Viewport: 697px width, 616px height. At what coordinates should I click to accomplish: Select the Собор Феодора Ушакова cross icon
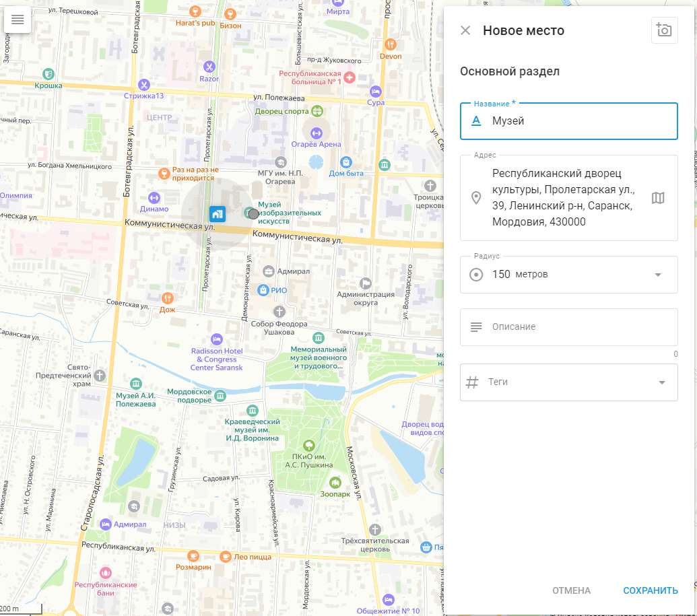[x=279, y=312]
